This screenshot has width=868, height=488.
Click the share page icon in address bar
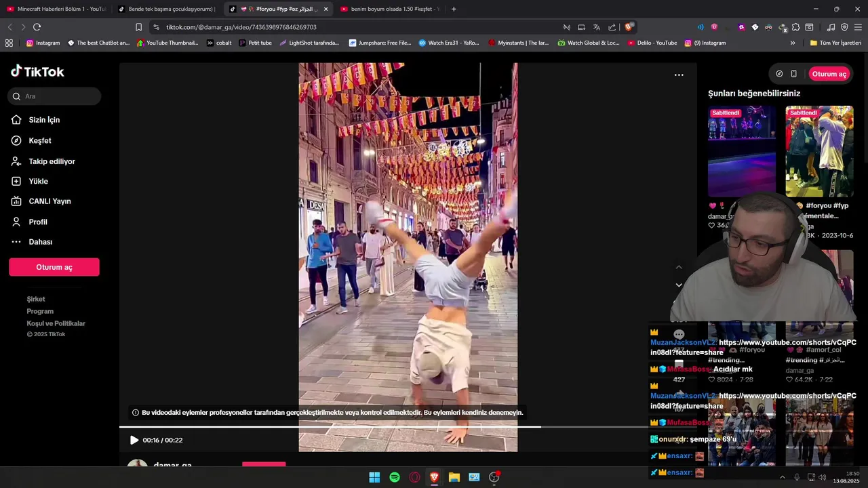[612, 27]
